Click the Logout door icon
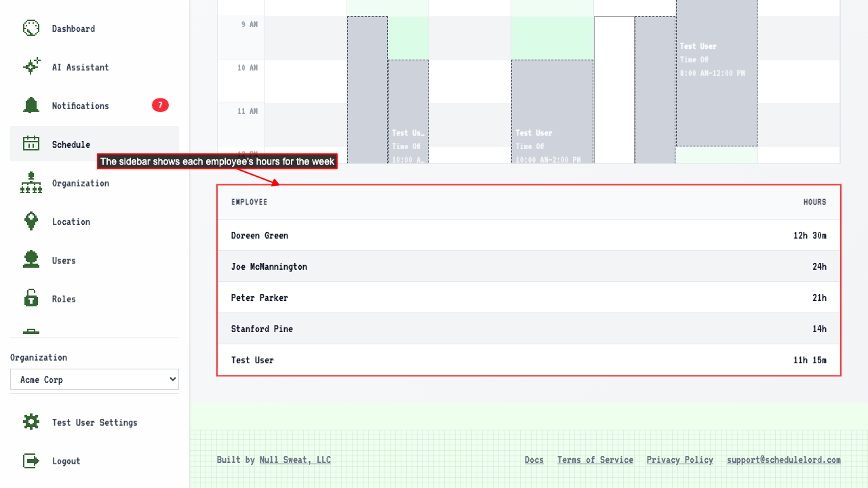 click(31, 461)
